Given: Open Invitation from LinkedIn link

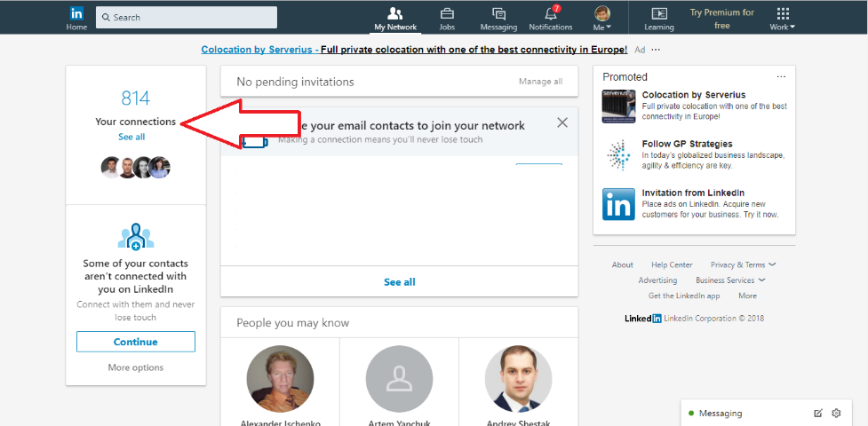Looking at the screenshot, I should [693, 193].
